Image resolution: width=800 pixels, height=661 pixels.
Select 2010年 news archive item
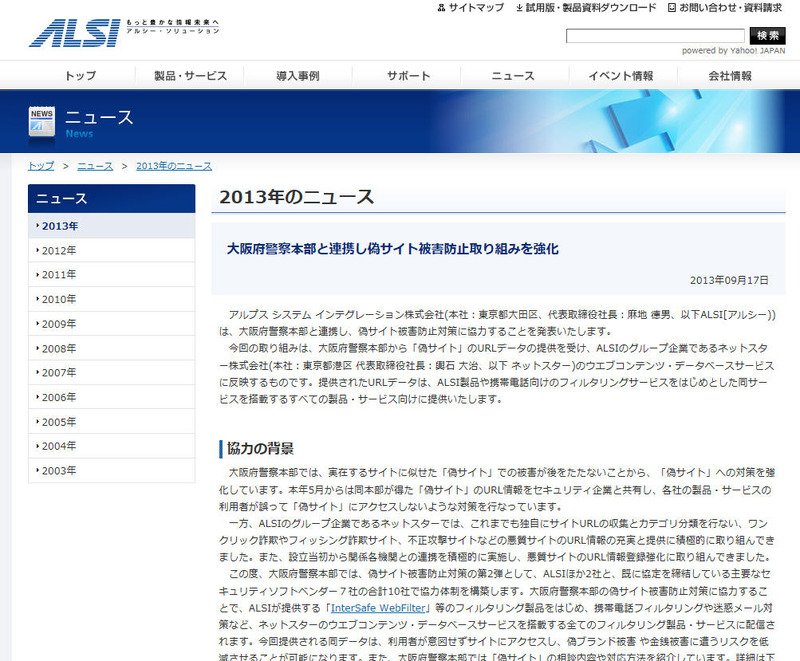[59, 299]
